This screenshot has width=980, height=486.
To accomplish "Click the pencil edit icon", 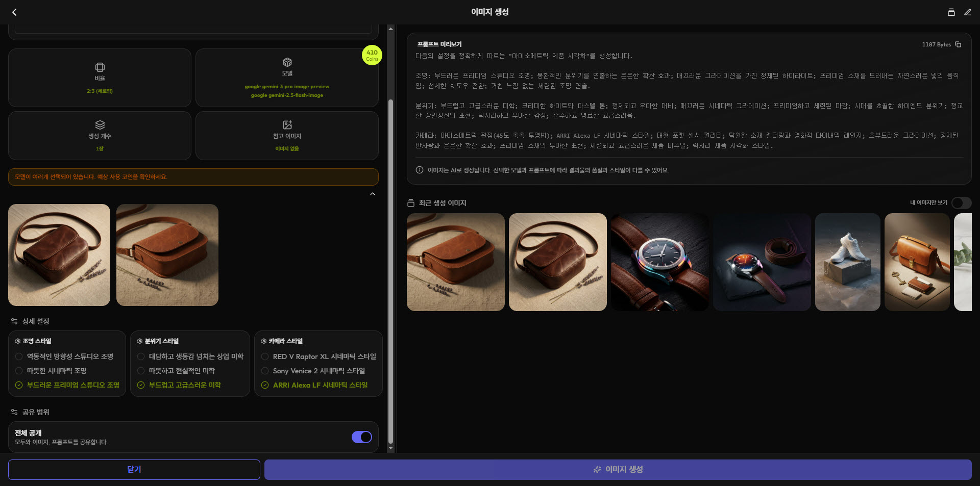I will coord(967,12).
